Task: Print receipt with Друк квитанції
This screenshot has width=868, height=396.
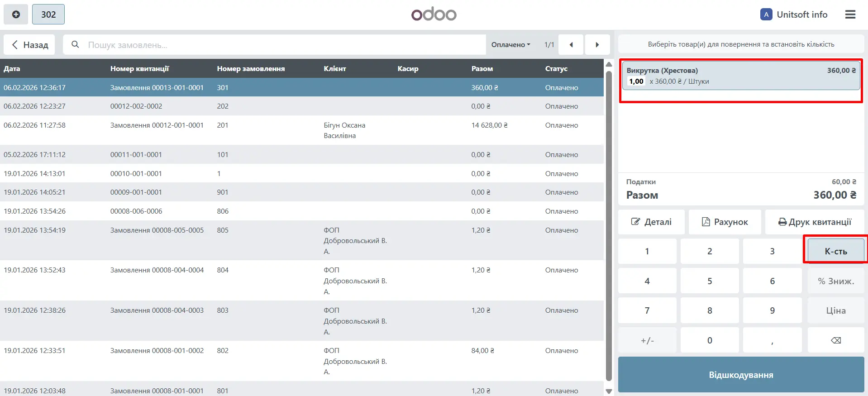Action: [814, 222]
